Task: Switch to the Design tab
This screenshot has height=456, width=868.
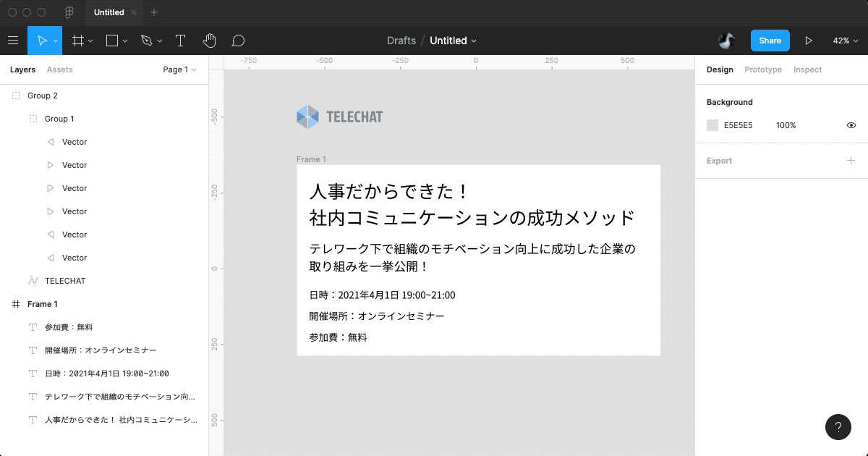Action: pos(720,69)
